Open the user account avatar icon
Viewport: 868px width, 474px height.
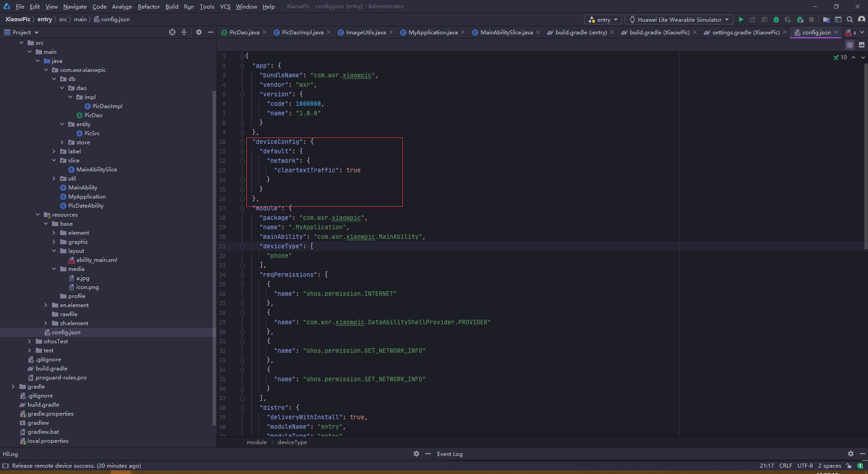pos(862,19)
